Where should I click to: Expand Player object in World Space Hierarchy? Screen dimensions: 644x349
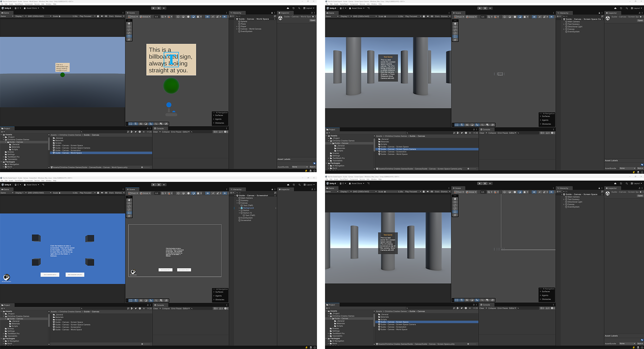[x=237, y=27]
